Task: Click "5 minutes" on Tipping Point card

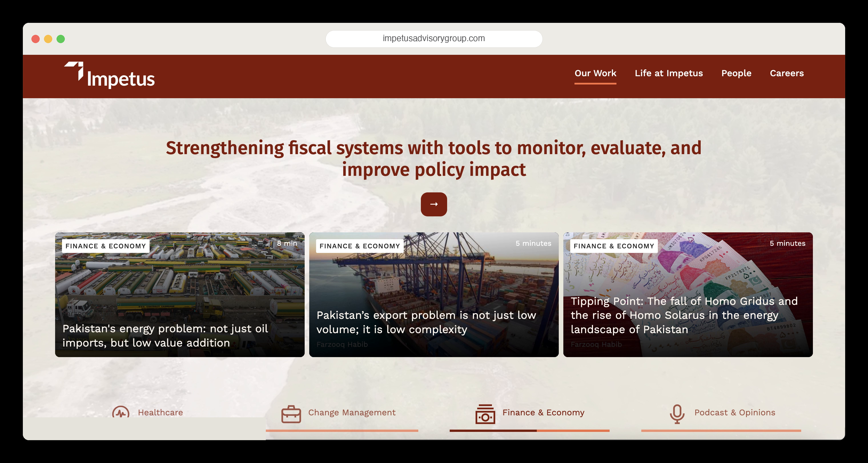Action: point(787,243)
